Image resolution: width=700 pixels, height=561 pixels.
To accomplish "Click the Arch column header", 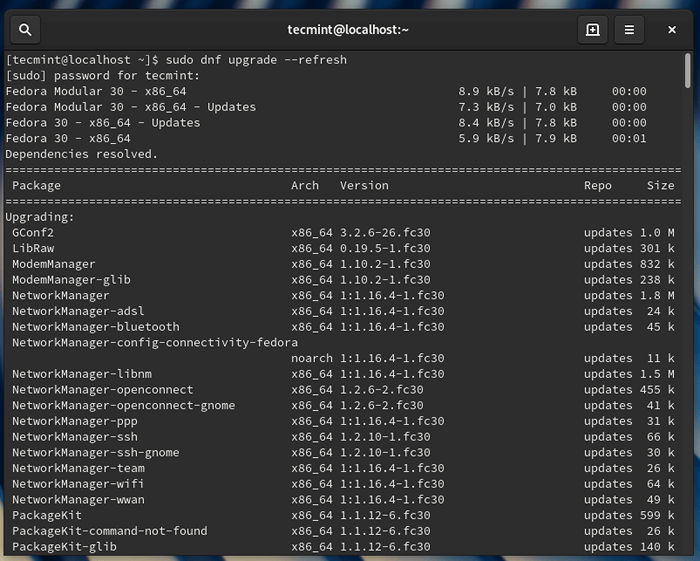I will (x=305, y=186).
